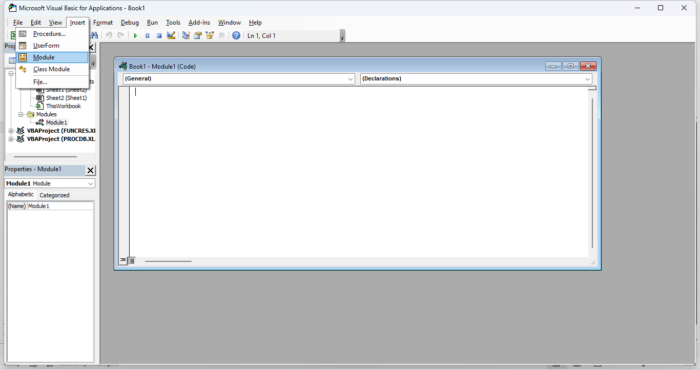This screenshot has height=370, width=700.
Task: Collapse the Modules folder in project tree
Action: tap(21, 114)
